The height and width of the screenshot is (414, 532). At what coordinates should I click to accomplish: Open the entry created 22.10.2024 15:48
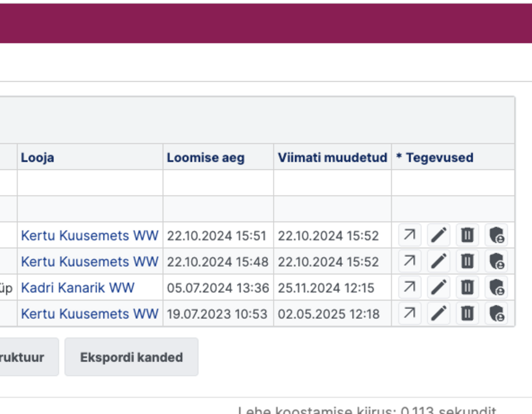tap(410, 261)
